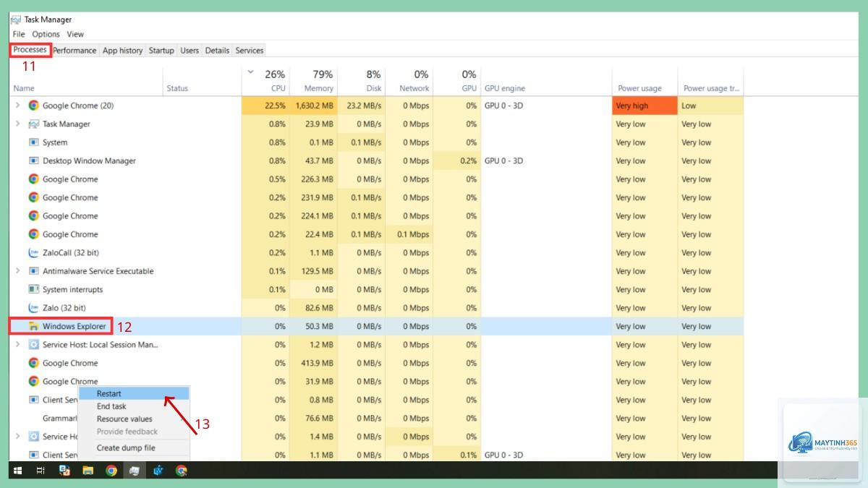Switch to the Services tab
Screen dimensions: 868x488
[250, 51]
